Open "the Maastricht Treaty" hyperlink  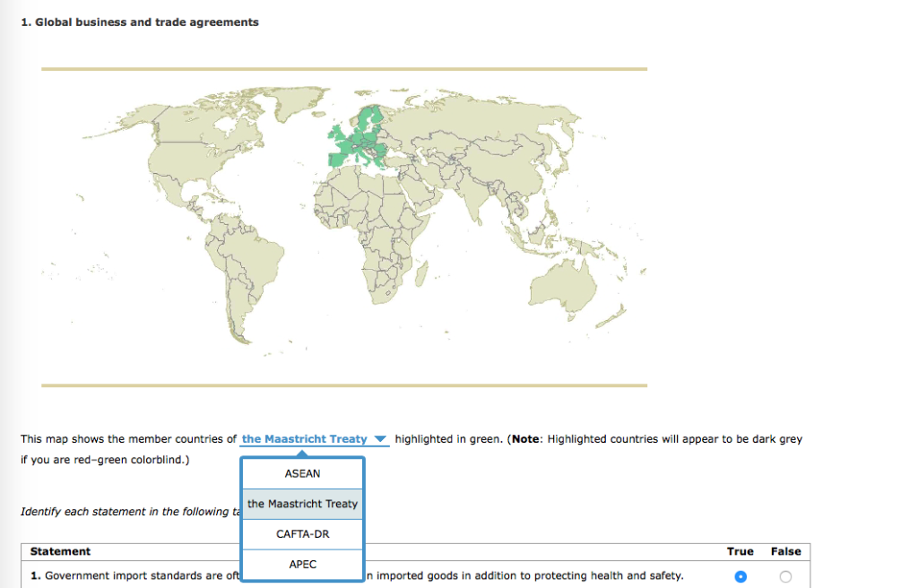307,438
